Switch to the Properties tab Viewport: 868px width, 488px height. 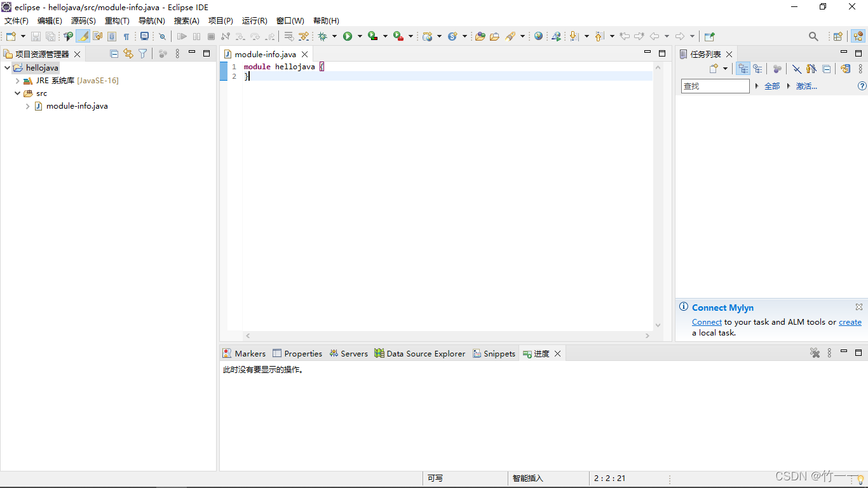tap(297, 353)
